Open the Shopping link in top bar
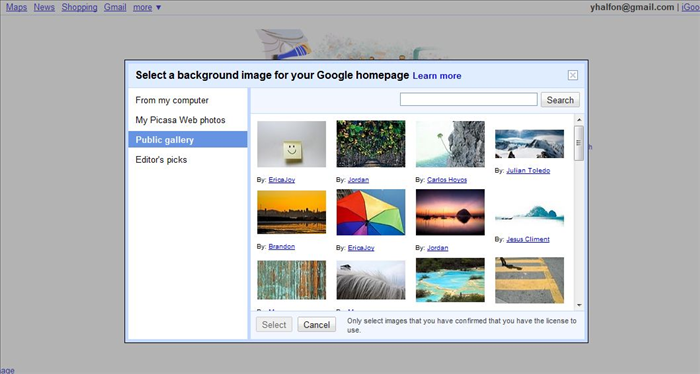Image resolution: width=700 pixels, height=374 pixels. click(79, 7)
